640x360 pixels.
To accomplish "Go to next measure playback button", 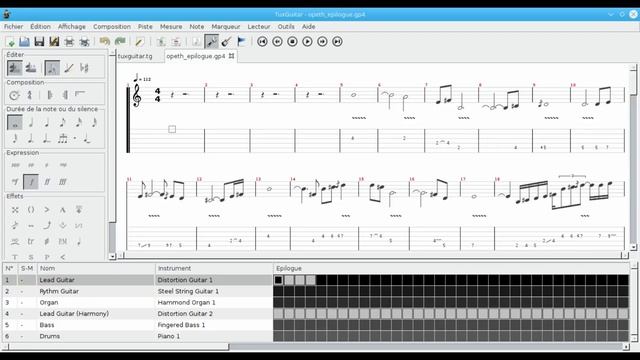I will point(322,42).
